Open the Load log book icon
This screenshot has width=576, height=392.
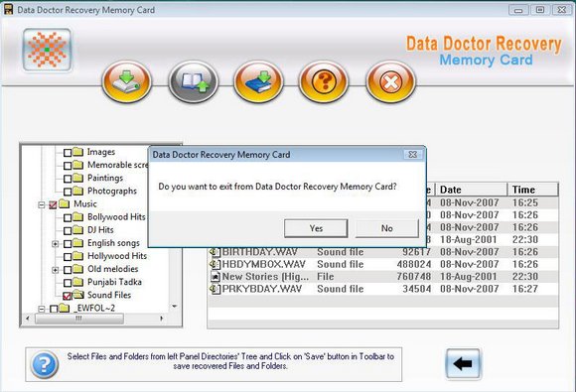pyautogui.click(x=193, y=81)
